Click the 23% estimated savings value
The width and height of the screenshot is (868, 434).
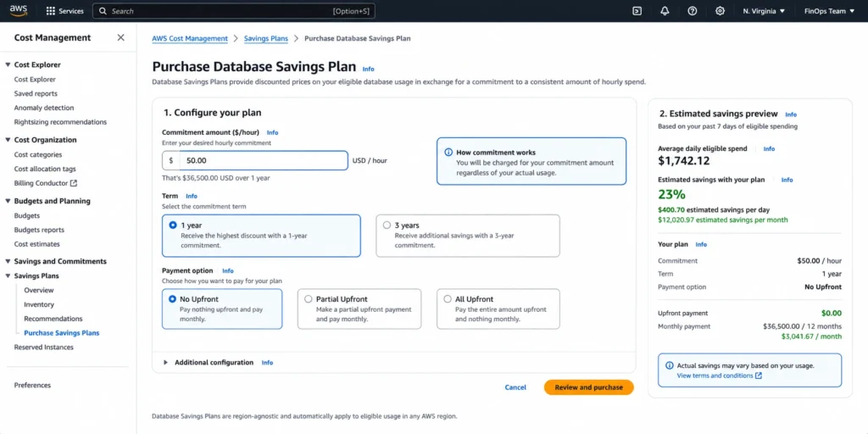point(671,194)
